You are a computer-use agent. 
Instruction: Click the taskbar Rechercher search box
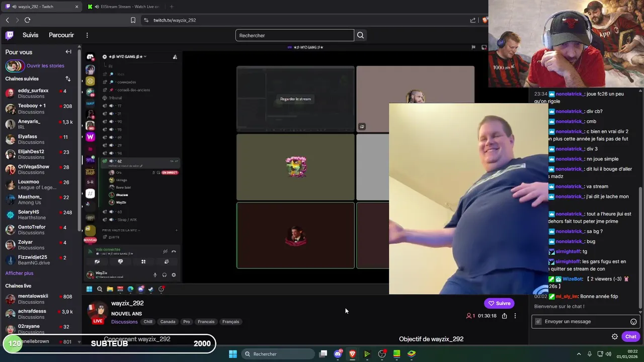click(278, 354)
